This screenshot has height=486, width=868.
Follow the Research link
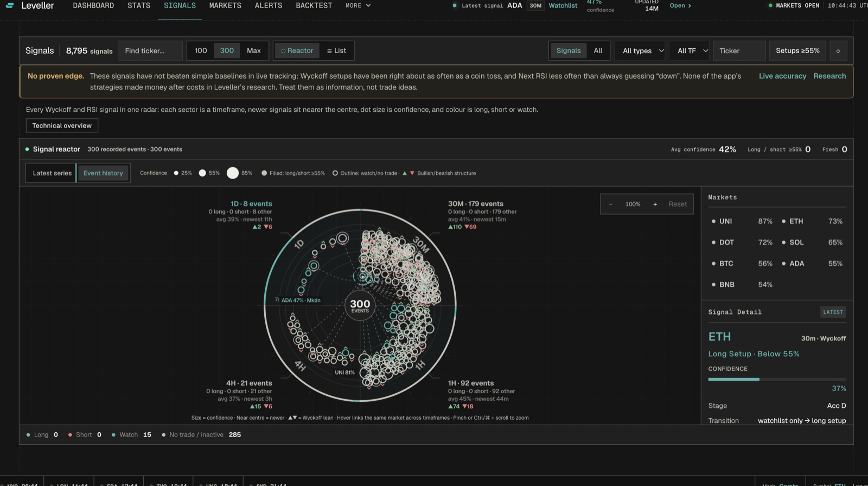click(829, 76)
